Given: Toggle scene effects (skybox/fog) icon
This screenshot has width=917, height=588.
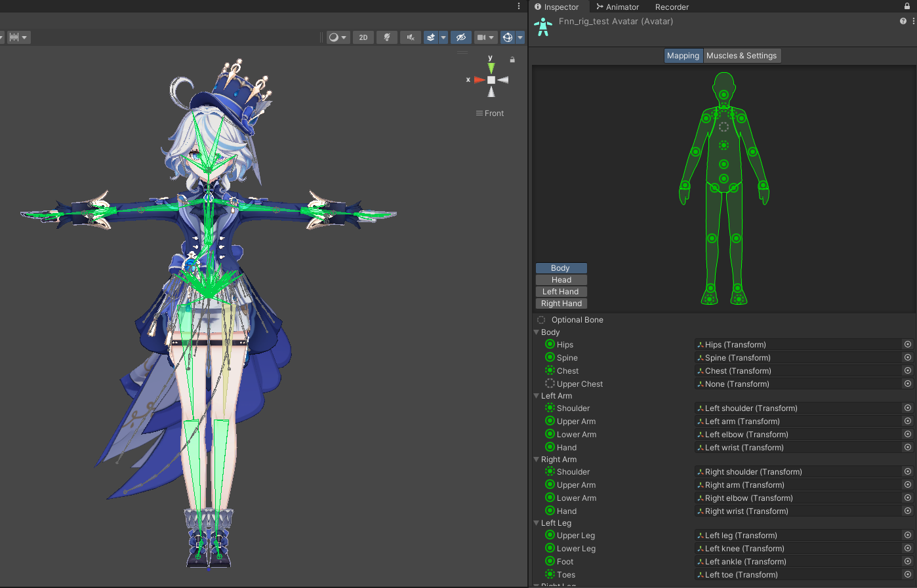Looking at the screenshot, I should (x=431, y=37).
